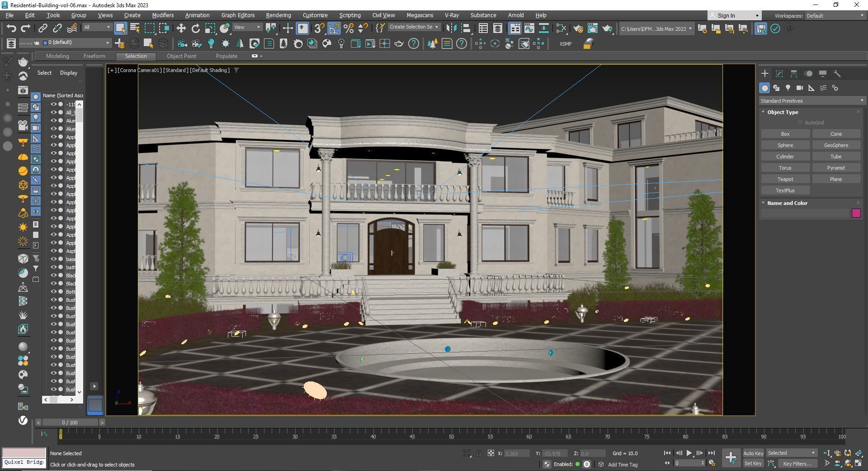Toggle visibility eye of the Asph row
Image resolution: width=868 pixels, height=471 pixels.
coord(53,251)
